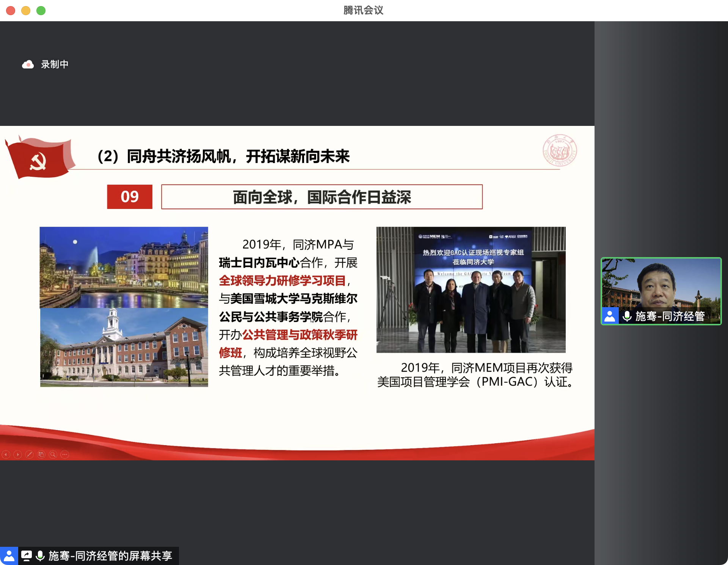Click the next slide arrow button
The height and width of the screenshot is (565, 728).
click(x=17, y=454)
